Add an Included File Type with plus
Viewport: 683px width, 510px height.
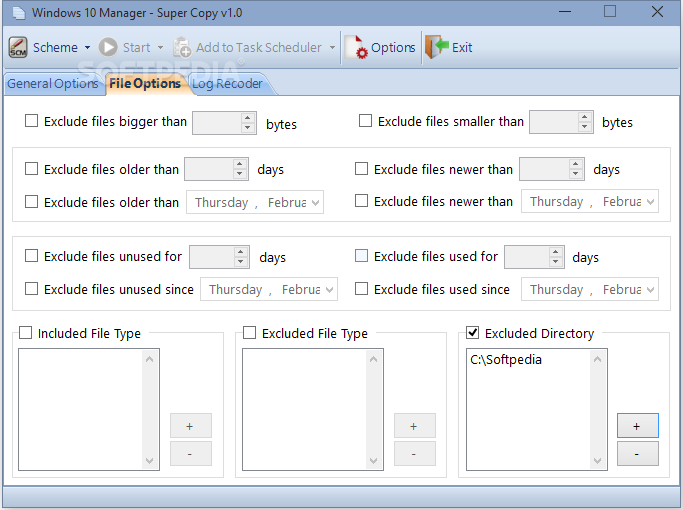(190, 426)
